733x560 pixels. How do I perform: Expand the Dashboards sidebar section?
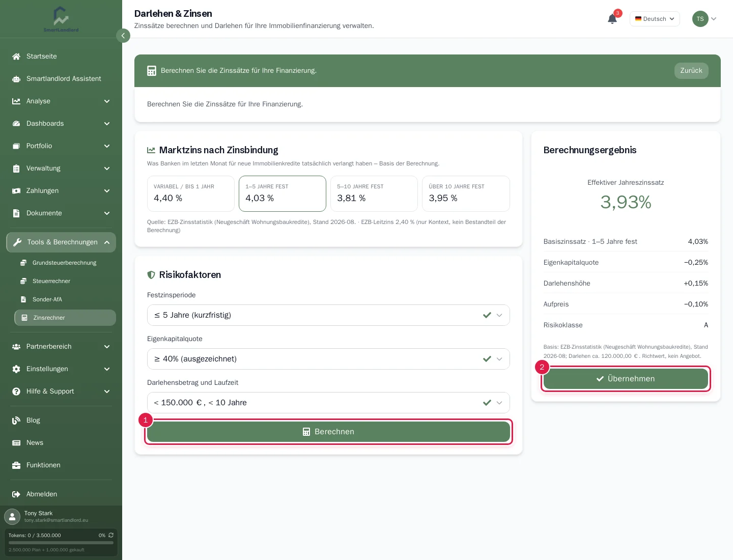(x=61, y=124)
